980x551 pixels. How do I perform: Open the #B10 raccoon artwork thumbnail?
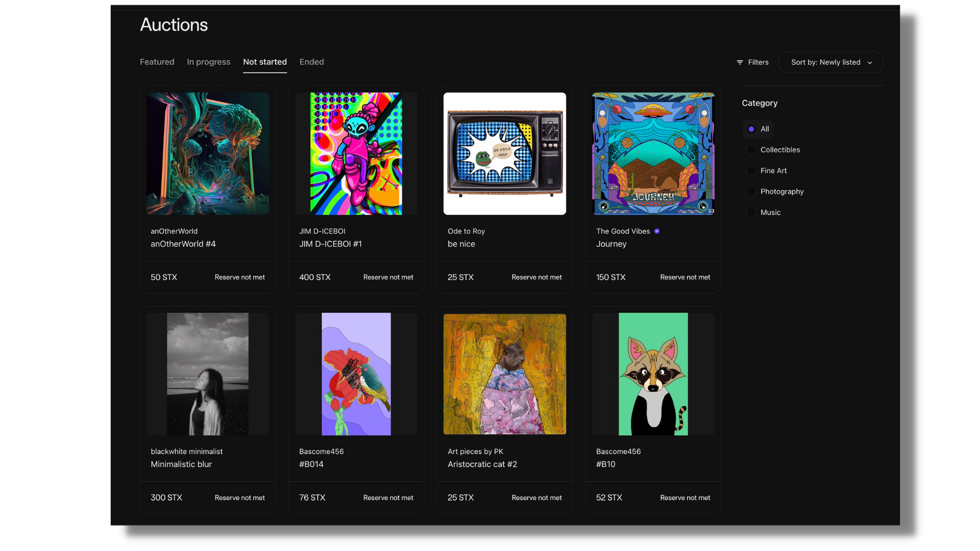tap(653, 374)
